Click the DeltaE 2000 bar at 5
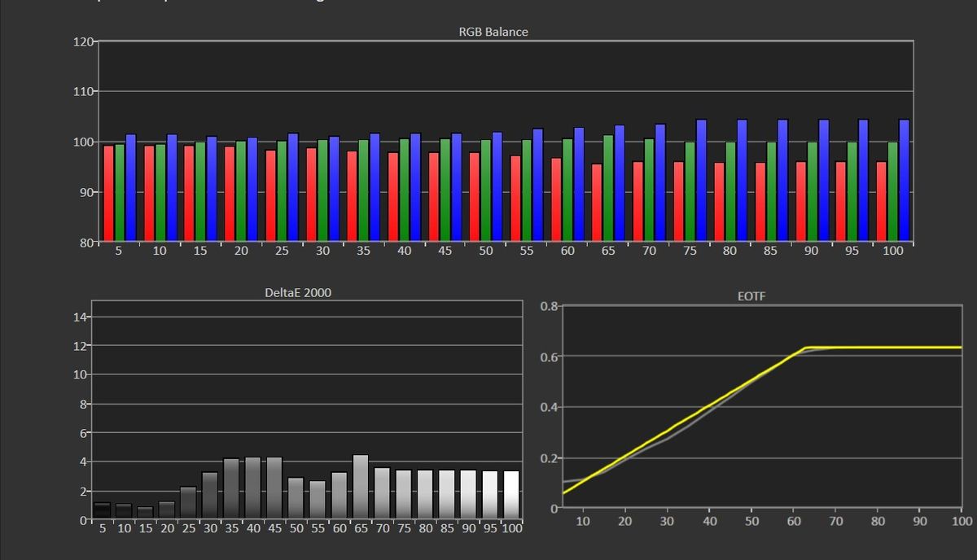Image resolution: width=977 pixels, height=560 pixels. (x=102, y=510)
